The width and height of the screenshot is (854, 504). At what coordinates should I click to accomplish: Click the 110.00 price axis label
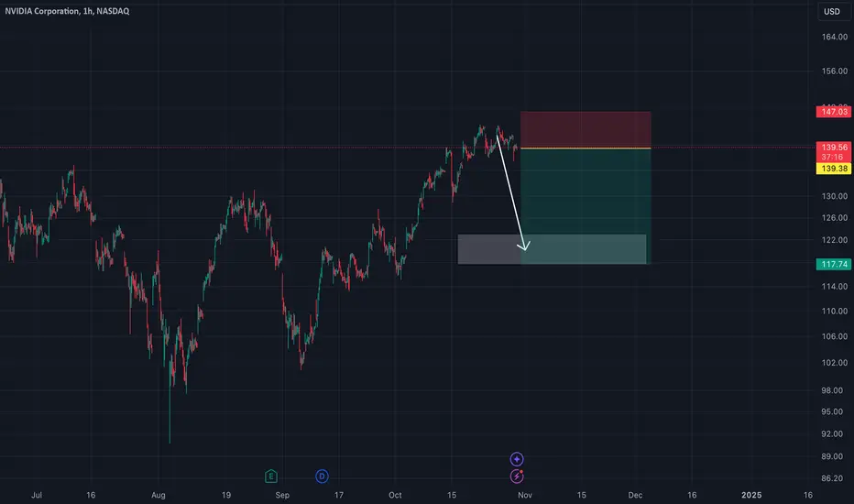click(x=835, y=312)
